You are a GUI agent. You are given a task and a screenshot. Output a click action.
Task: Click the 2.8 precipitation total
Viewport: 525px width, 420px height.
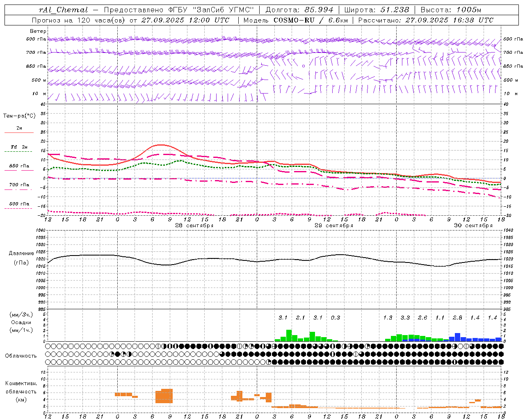coord(458,317)
